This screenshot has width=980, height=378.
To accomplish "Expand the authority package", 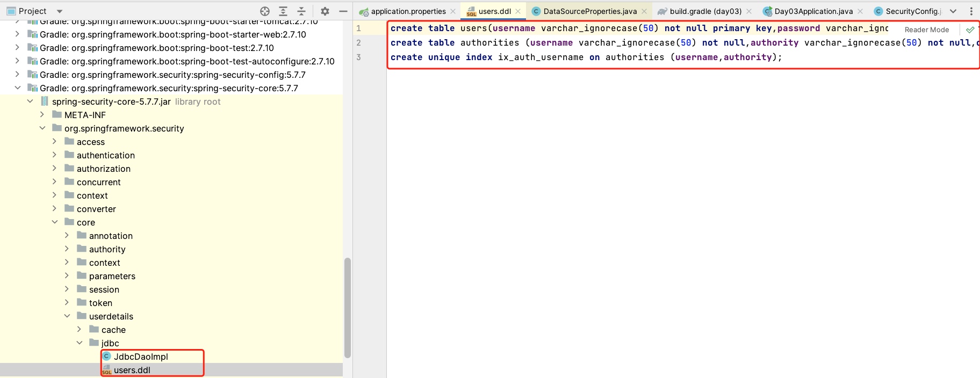I will (67, 249).
